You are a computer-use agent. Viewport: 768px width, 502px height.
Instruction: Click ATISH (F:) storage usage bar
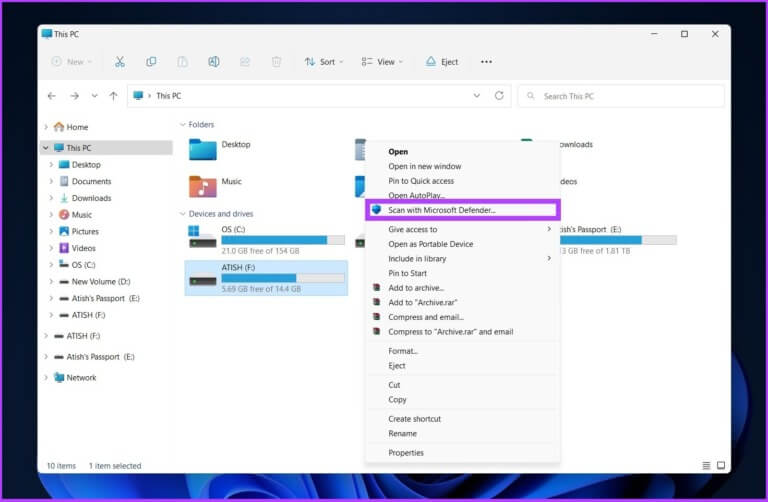pyautogui.click(x=283, y=278)
